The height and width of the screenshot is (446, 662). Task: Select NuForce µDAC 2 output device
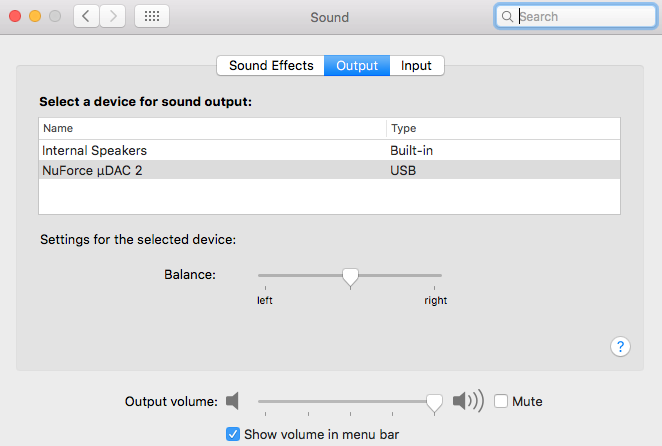[329, 170]
